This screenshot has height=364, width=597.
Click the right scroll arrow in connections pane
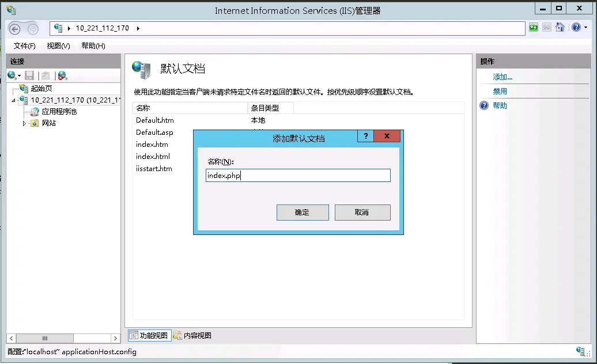click(x=115, y=338)
